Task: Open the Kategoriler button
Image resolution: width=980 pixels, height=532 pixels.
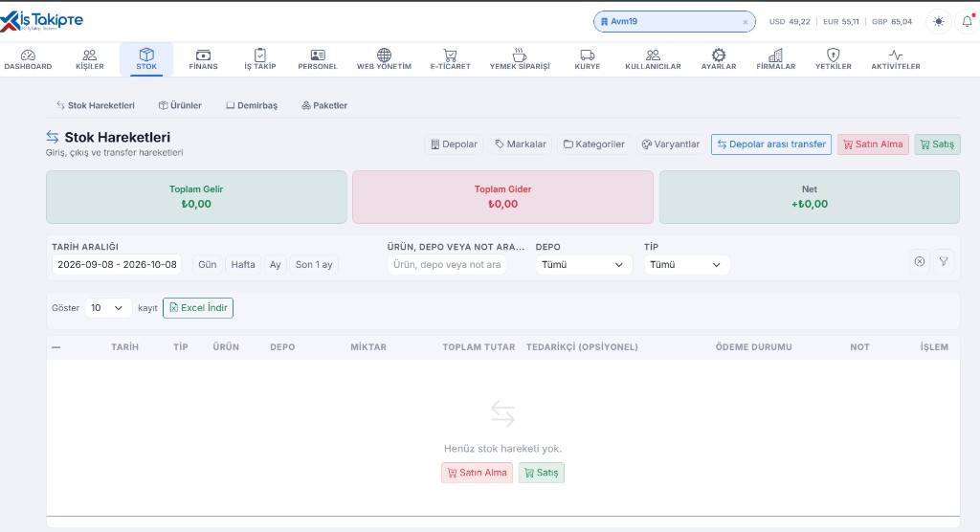Action: [593, 144]
